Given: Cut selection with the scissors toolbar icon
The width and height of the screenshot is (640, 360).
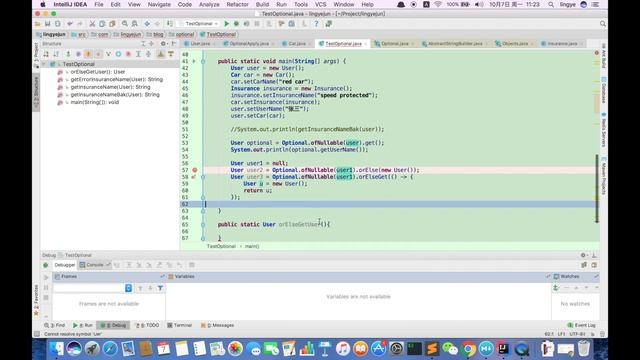Looking at the screenshot, I should coord(92,24).
